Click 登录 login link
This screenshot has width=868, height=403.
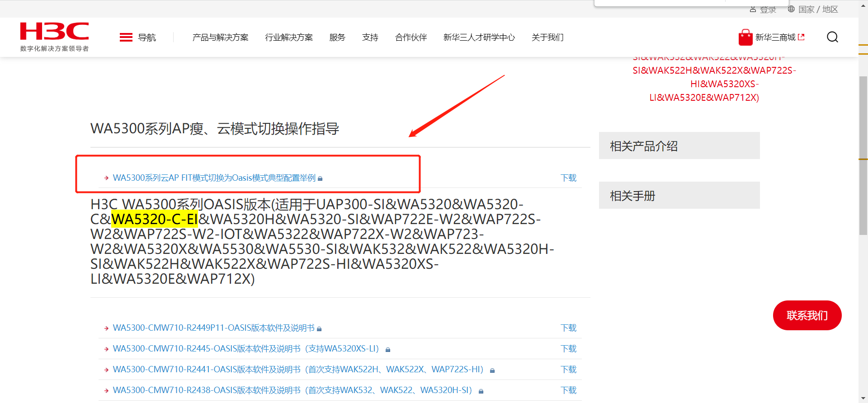(x=768, y=9)
